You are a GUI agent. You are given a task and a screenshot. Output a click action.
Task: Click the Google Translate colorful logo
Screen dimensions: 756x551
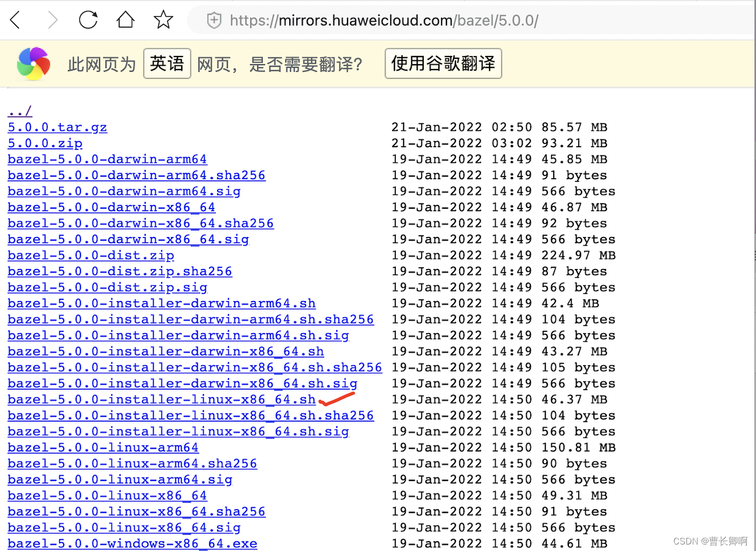[x=33, y=63]
